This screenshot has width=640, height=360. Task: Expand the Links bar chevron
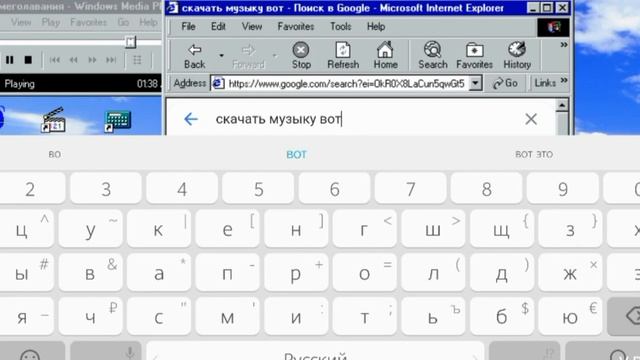click(x=564, y=80)
